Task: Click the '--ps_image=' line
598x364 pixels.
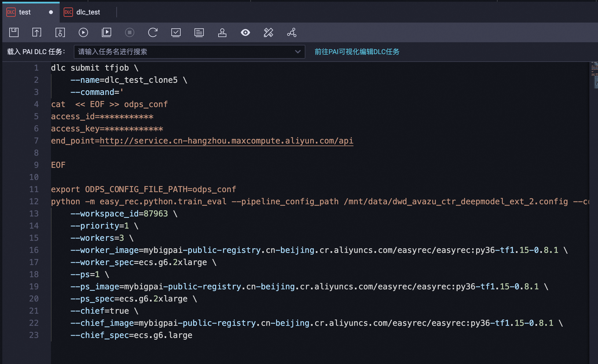Action: [x=309, y=286]
